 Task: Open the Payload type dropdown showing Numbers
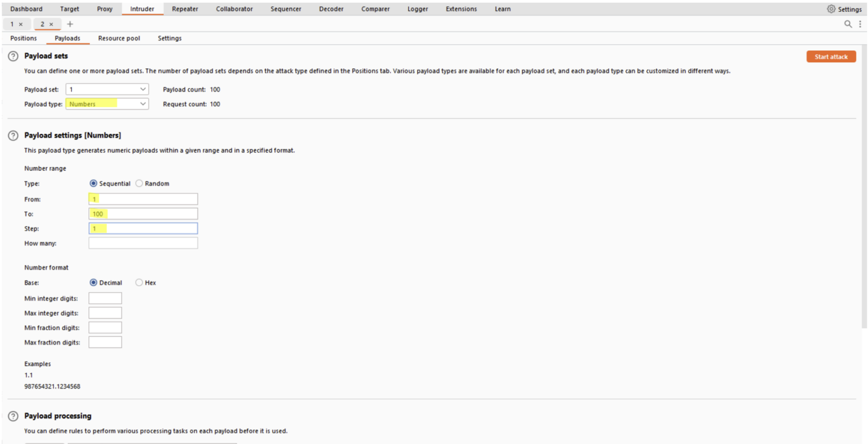click(106, 103)
